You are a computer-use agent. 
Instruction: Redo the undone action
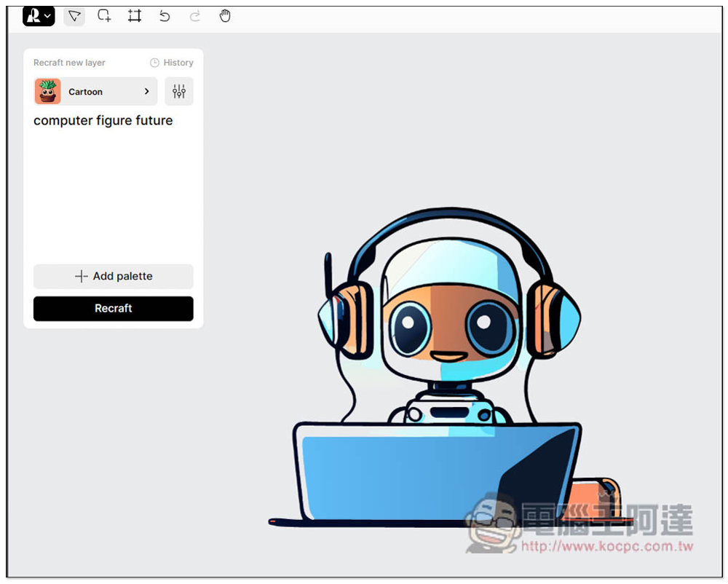click(x=195, y=16)
